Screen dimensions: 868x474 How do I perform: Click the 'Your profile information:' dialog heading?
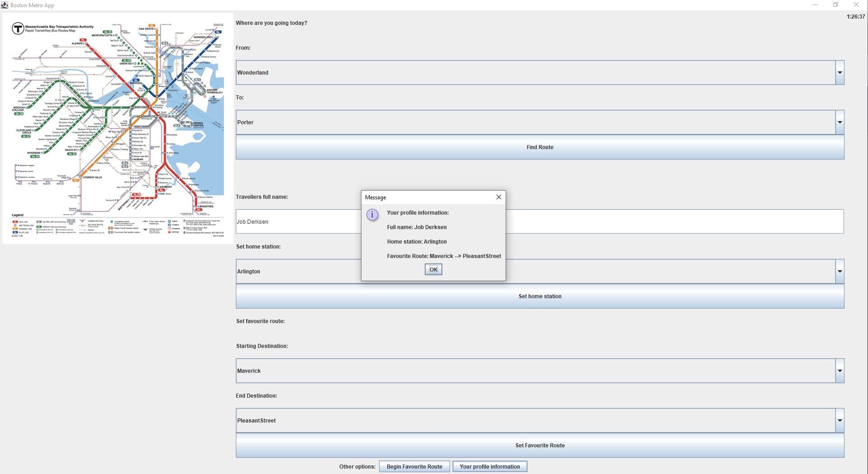[418, 213]
